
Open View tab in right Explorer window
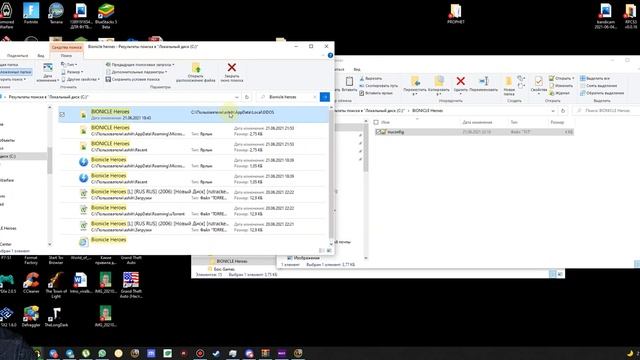[357, 69]
